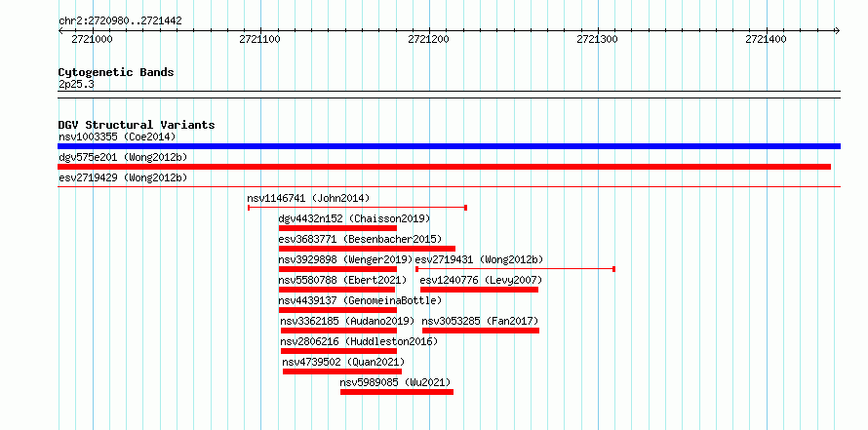Click the red bar under nsv4439137
Image resolution: width=868 pixels, height=430 pixels.
click(x=337, y=310)
